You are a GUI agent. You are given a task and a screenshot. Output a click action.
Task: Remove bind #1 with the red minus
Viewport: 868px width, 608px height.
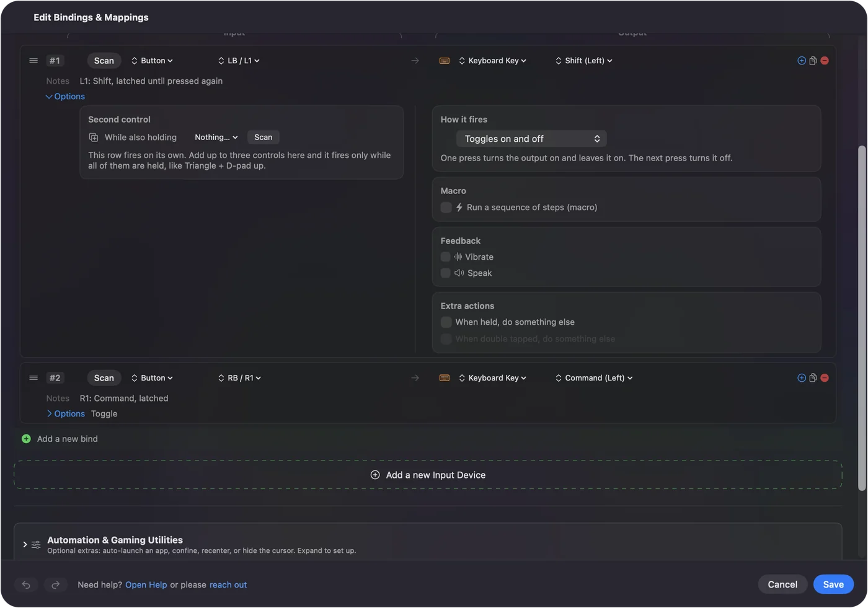(825, 61)
